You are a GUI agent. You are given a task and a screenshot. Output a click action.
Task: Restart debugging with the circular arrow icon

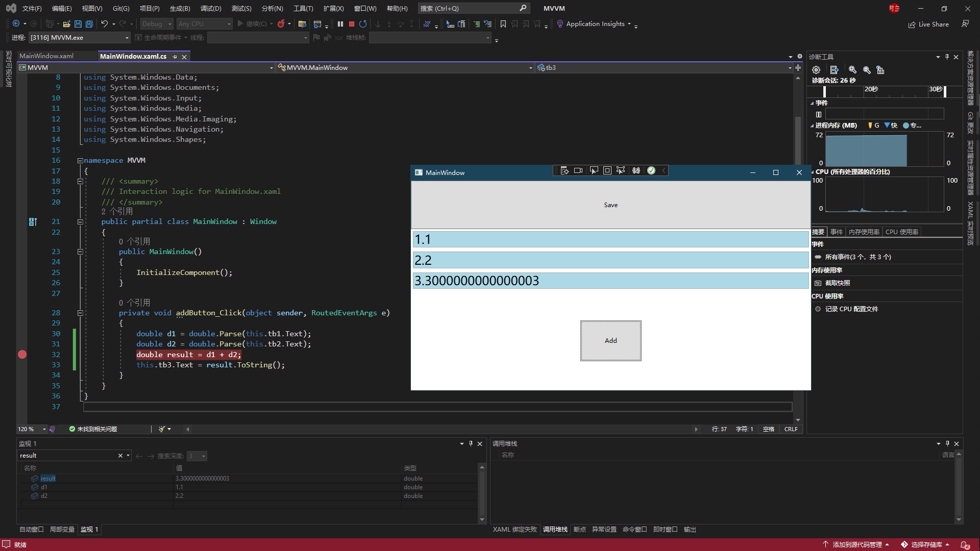(363, 24)
